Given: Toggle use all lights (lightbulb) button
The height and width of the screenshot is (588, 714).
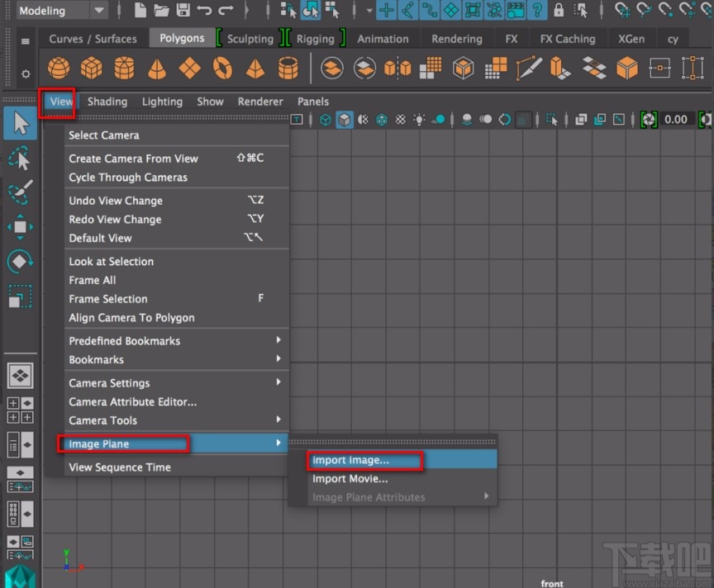Looking at the screenshot, I should coord(419,120).
